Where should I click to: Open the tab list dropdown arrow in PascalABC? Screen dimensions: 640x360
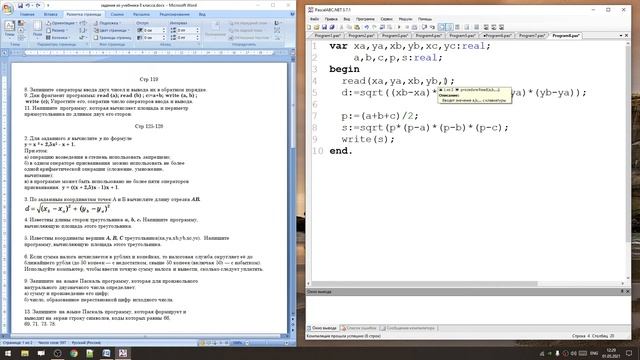[x=621, y=36]
